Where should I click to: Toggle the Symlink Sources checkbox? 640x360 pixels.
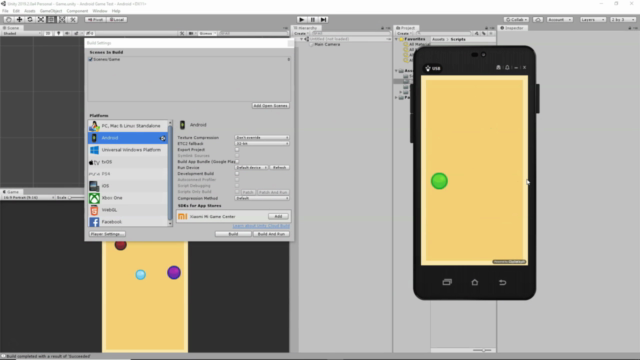coord(237,156)
